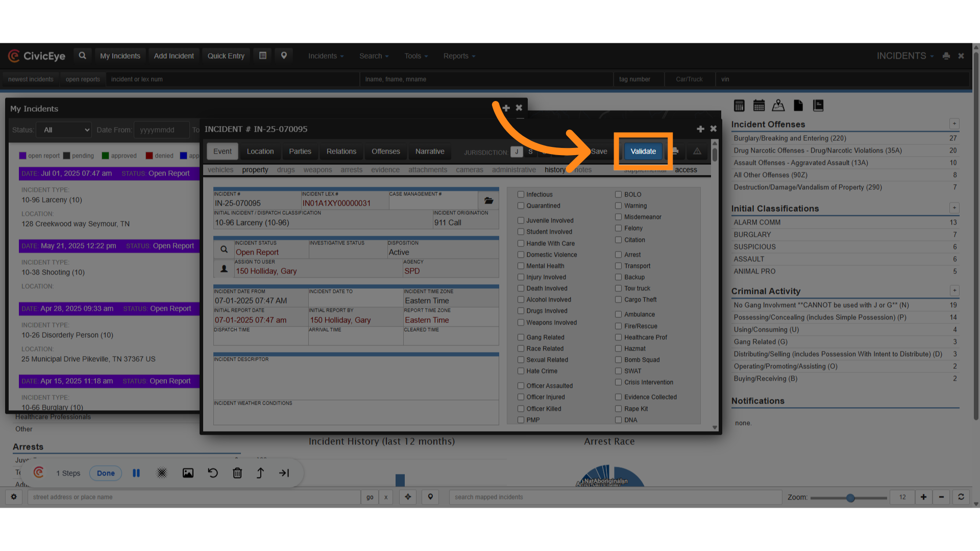Expand the Initial Classifications section
Screen dimensions: 980x551
[x=954, y=208]
